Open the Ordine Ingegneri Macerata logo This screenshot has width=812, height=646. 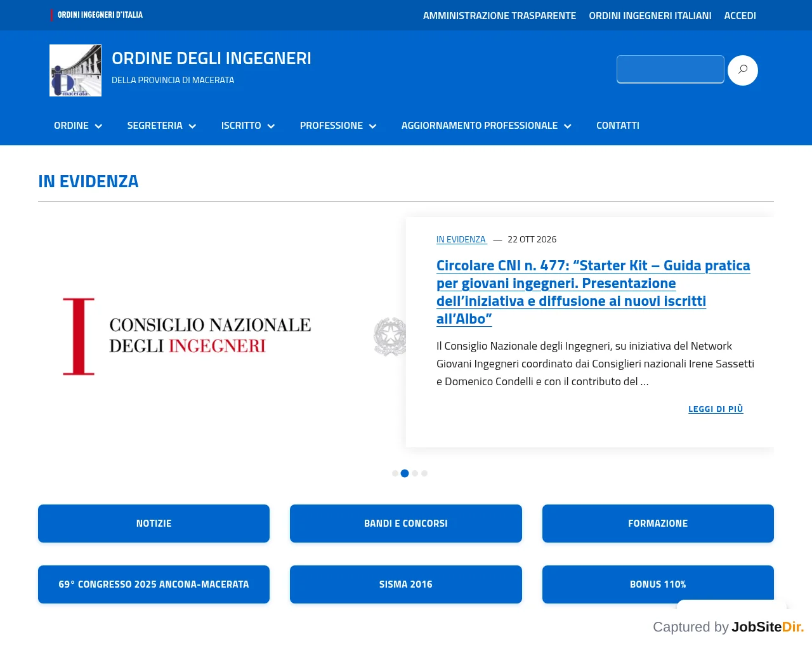tap(75, 70)
